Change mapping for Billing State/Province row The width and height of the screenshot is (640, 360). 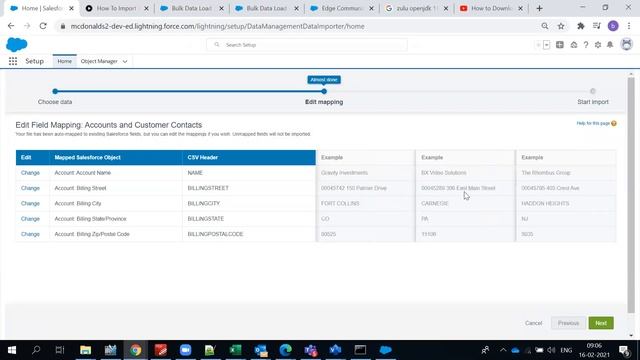30,219
